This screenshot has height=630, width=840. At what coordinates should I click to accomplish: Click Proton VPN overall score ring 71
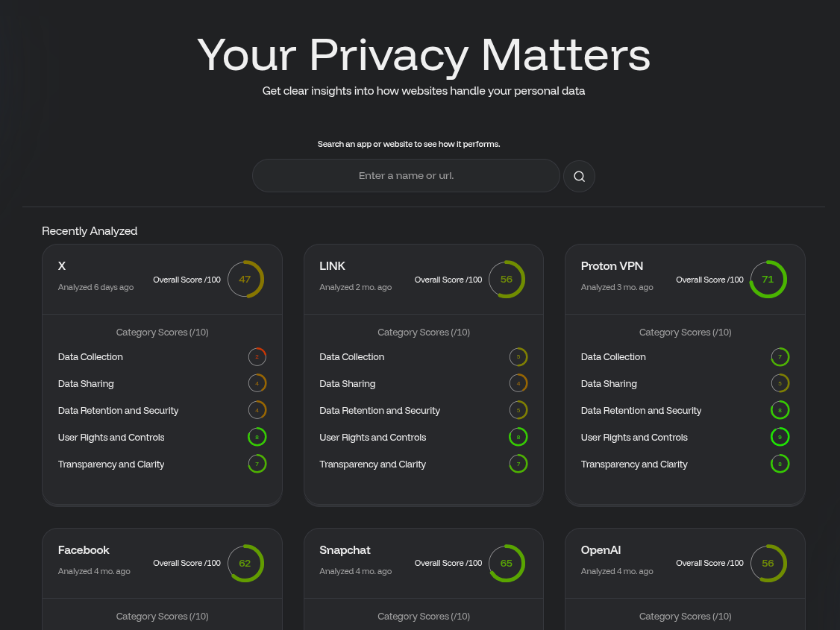(x=768, y=280)
